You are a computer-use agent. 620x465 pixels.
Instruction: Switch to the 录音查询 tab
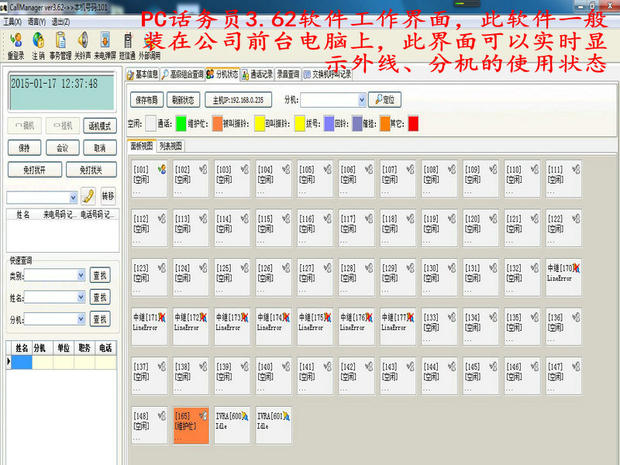coord(288,74)
